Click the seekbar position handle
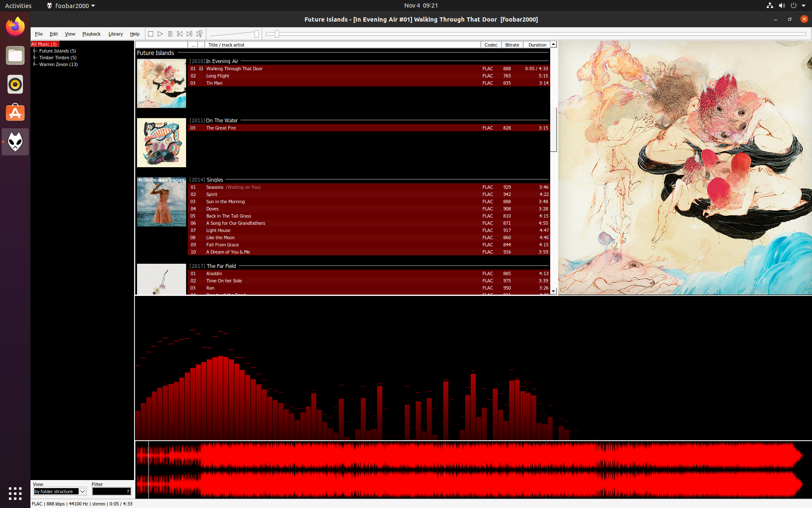Viewport: 812px width, 508px height. click(x=277, y=34)
